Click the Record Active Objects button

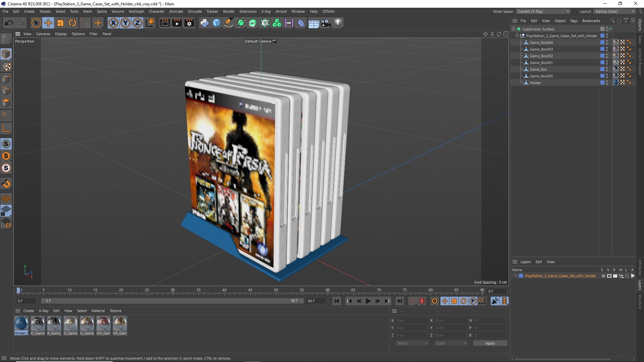coord(413,301)
